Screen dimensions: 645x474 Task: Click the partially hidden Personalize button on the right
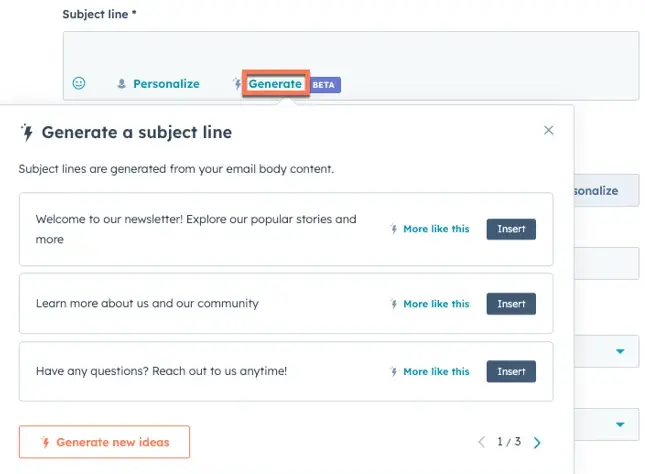[604, 190]
